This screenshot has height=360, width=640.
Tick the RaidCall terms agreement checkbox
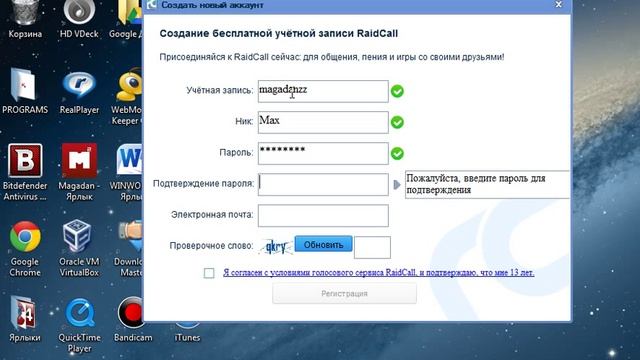click(209, 273)
